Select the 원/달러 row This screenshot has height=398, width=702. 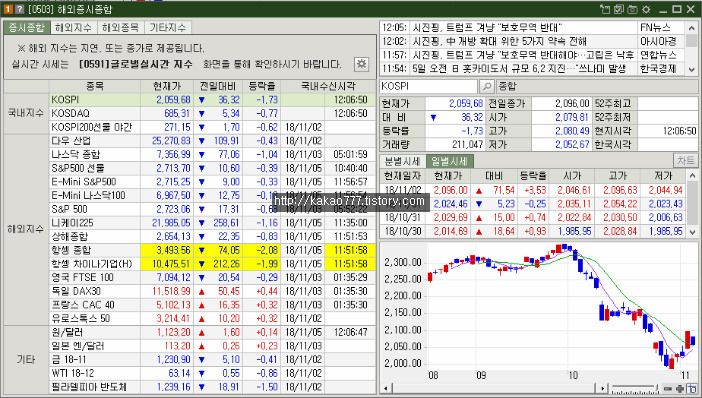[212, 332]
